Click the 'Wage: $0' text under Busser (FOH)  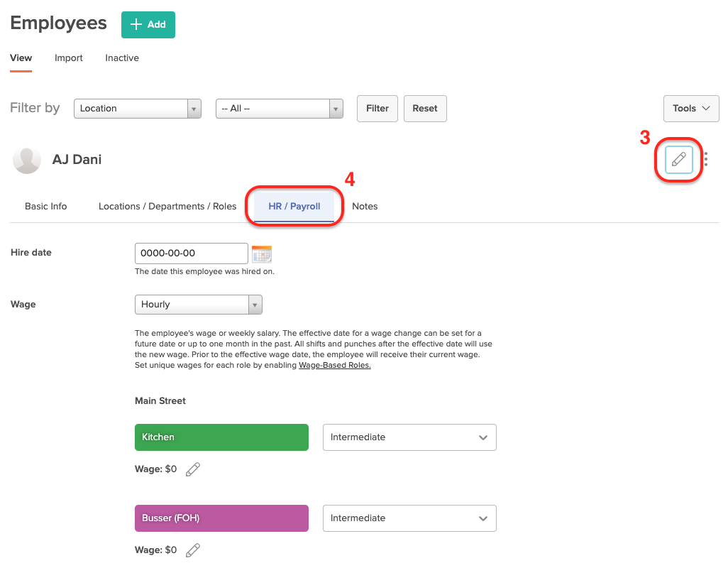[155, 550]
